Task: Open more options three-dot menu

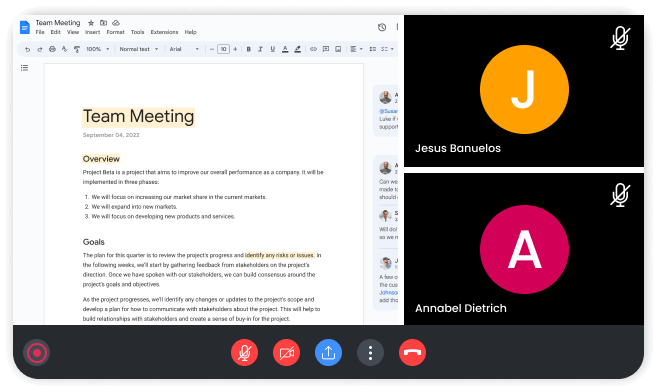Action: [370, 353]
